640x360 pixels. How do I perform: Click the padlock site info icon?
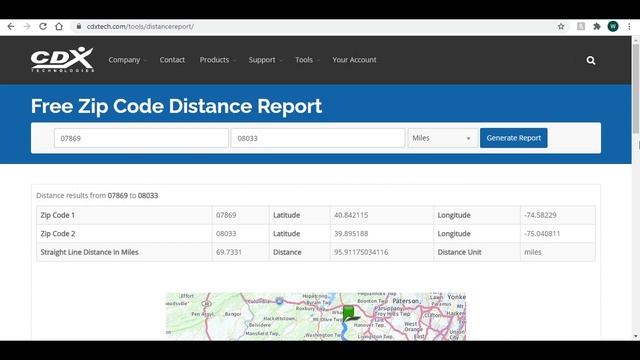click(x=79, y=27)
